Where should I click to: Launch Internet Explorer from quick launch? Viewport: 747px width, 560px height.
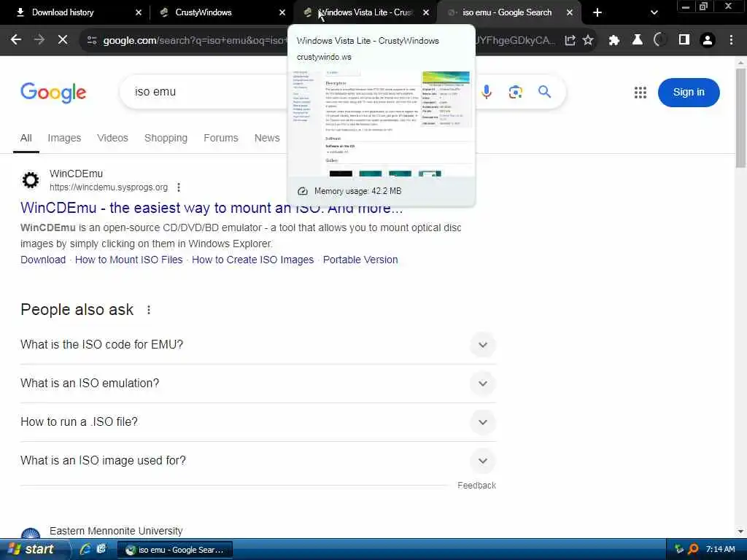[85, 550]
